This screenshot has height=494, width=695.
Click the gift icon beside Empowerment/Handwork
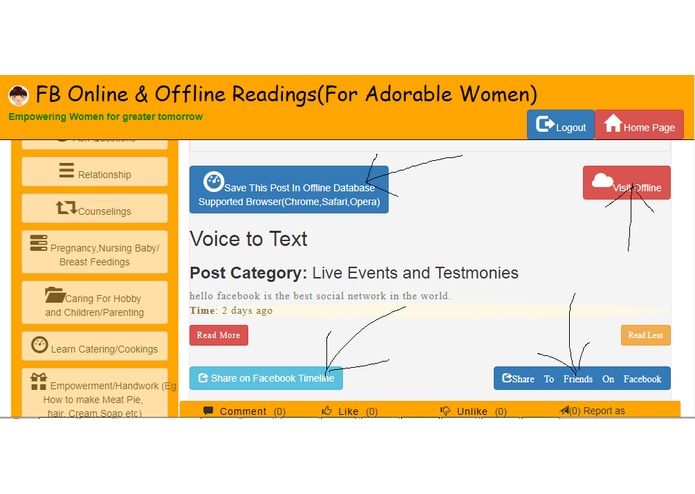pyautogui.click(x=39, y=381)
